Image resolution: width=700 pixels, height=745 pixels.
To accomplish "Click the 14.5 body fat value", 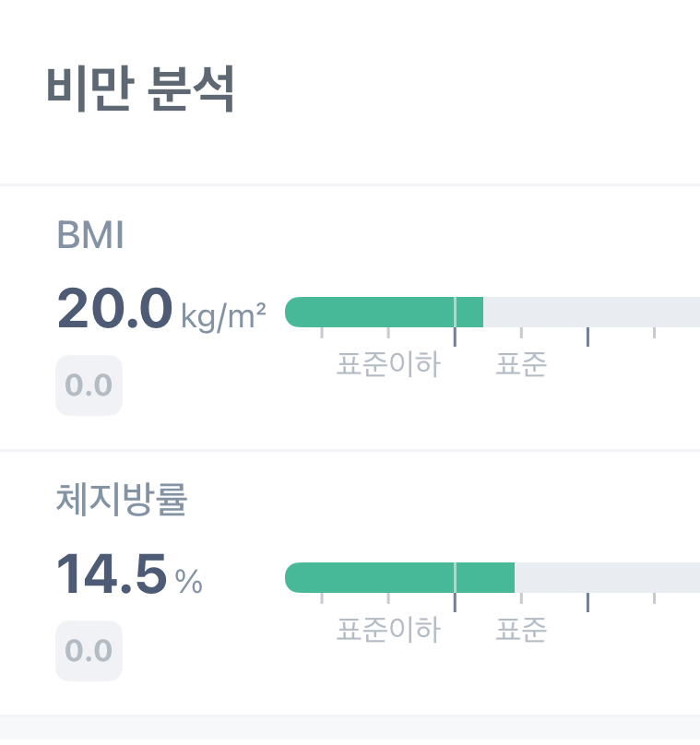I will 112,574.
